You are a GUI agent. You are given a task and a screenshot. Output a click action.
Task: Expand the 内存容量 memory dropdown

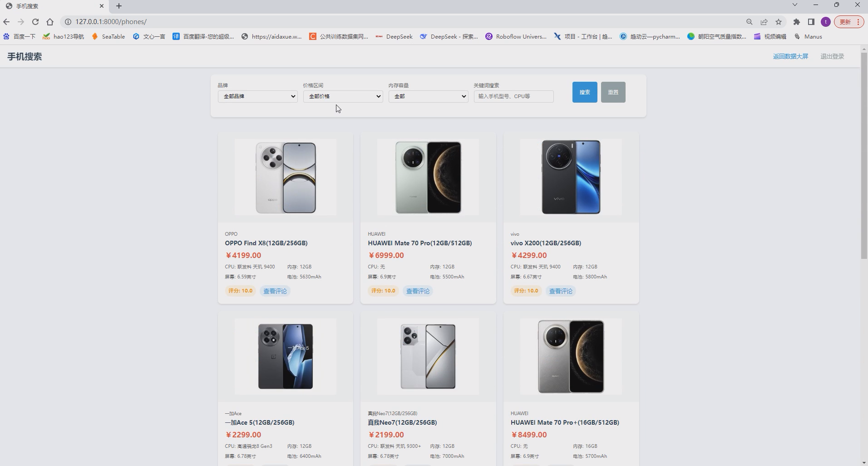pyautogui.click(x=429, y=96)
